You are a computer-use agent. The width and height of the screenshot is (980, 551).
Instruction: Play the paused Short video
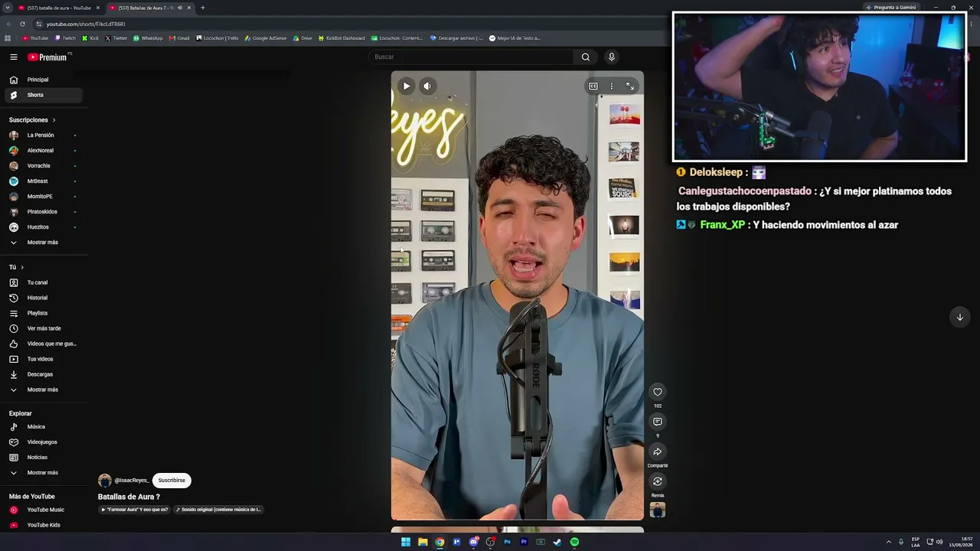[407, 86]
